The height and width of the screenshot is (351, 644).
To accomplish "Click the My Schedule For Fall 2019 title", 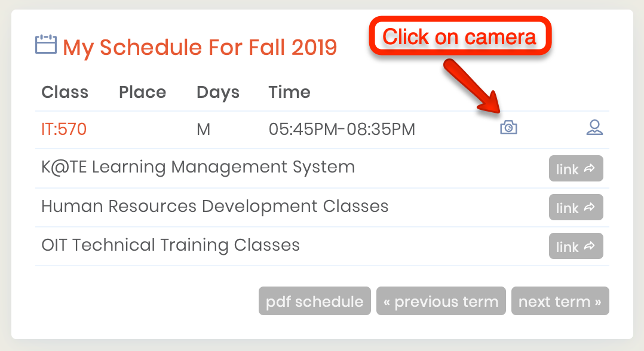I will pos(200,47).
